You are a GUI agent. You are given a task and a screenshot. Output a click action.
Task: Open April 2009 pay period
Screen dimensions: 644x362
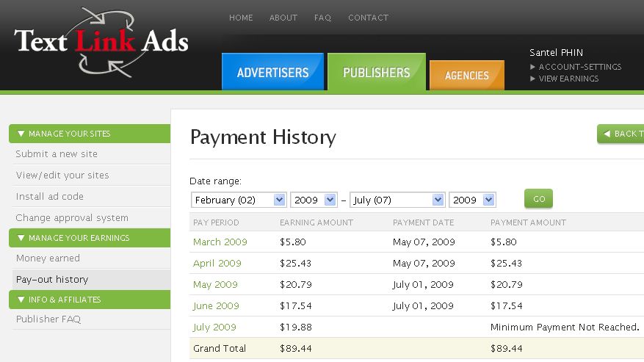[x=217, y=264]
